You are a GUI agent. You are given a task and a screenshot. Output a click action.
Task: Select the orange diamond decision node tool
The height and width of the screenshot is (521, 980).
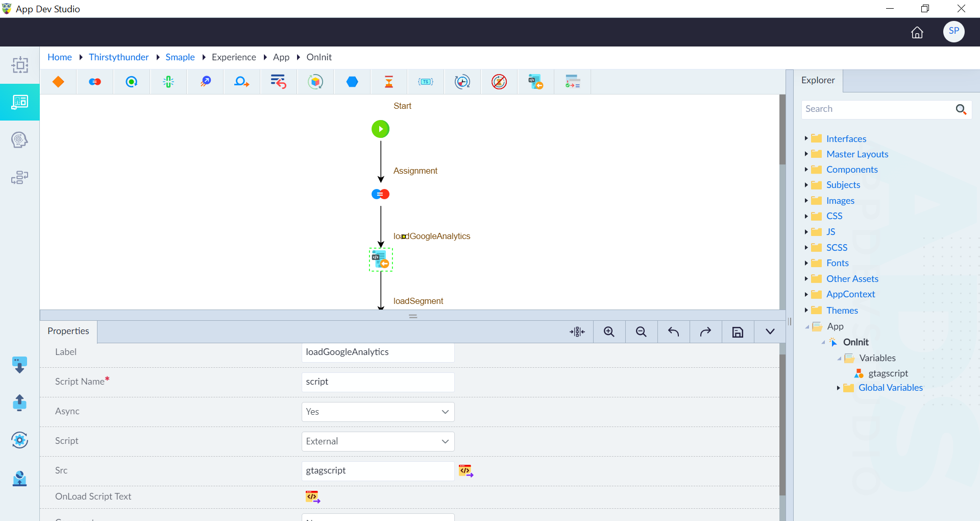coord(58,82)
